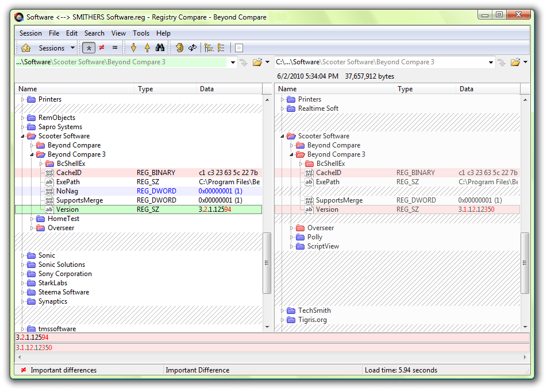The image size is (547, 392).
Task: Jump to next difference with down arrow
Action: [x=134, y=48]
